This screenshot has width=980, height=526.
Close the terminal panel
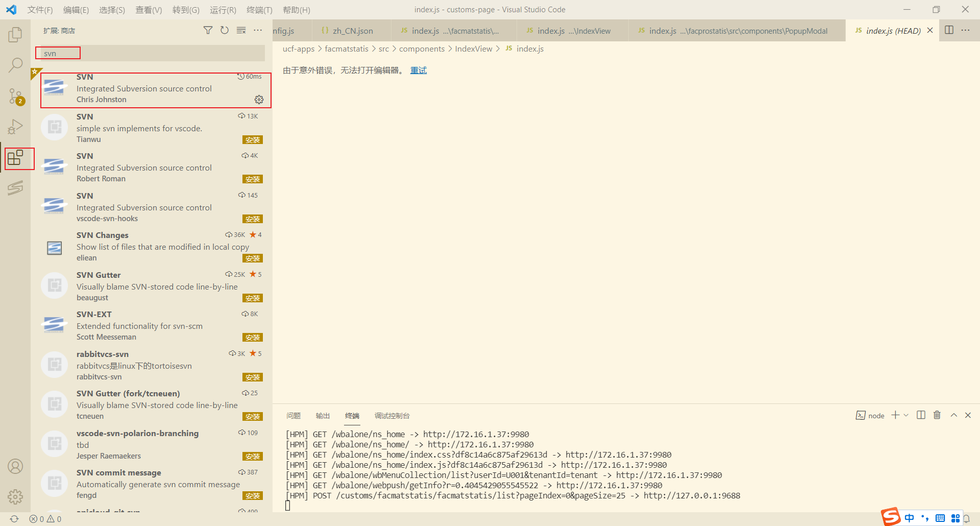pyautogui.click(x=968, y=415)
